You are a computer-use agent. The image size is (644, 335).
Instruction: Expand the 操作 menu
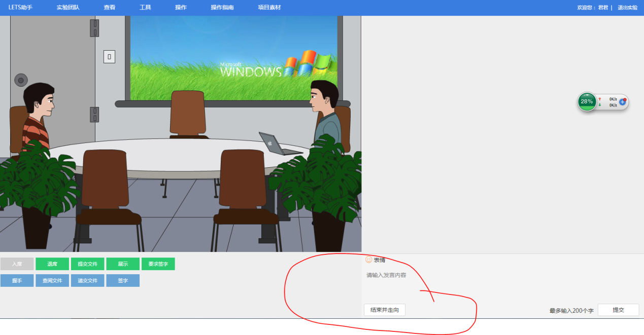pyautogui.click(x=181, y=8)
